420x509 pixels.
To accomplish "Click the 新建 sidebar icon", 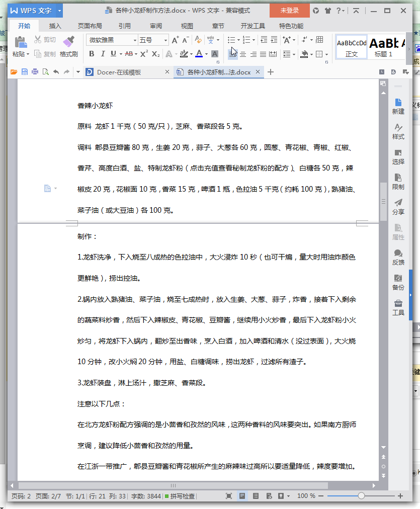I will tap(398, 107).
